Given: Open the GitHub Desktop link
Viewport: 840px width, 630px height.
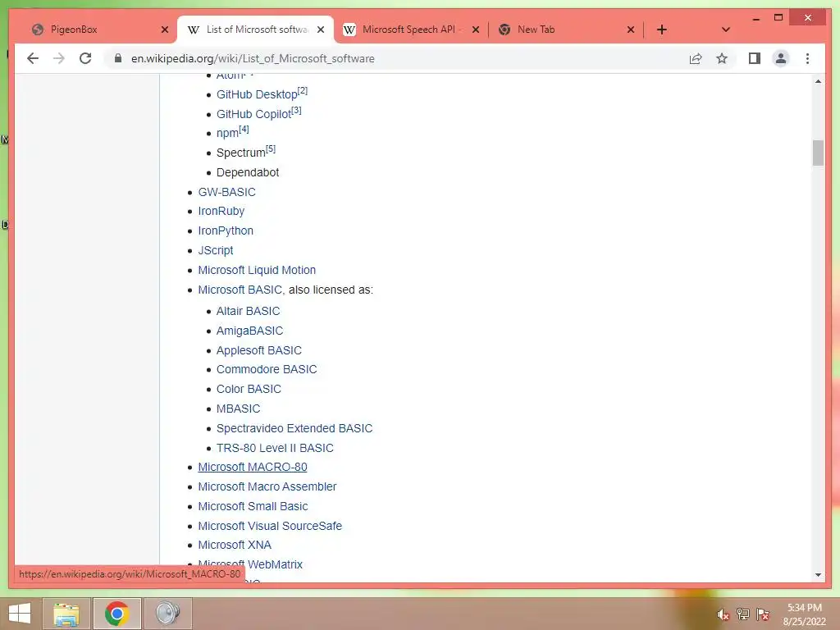Looking at the screenshot, I should tap(257, 95).
